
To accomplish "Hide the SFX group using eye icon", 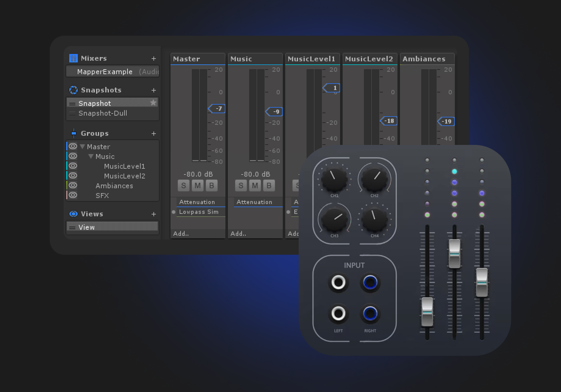I will click(x=73, y=195).
